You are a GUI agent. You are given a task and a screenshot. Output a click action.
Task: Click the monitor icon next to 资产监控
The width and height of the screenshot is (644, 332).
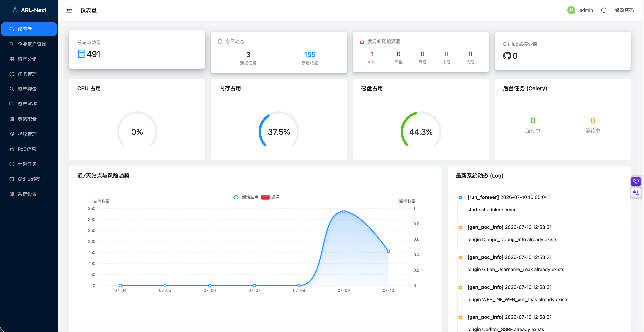tap(12, 104)
